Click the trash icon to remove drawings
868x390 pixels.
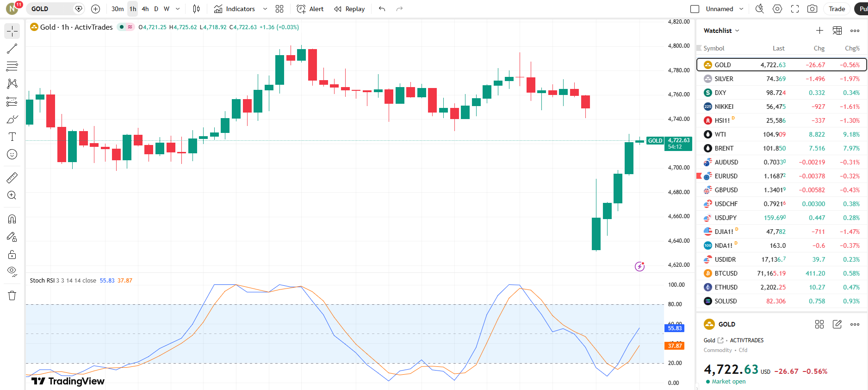click(x=12, y=296)
